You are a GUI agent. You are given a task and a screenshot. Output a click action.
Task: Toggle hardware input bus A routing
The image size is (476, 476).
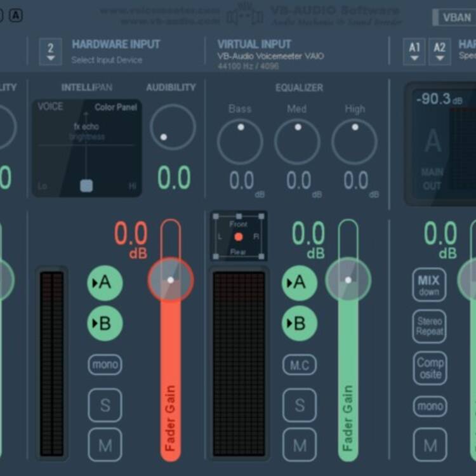pos(105,283)
